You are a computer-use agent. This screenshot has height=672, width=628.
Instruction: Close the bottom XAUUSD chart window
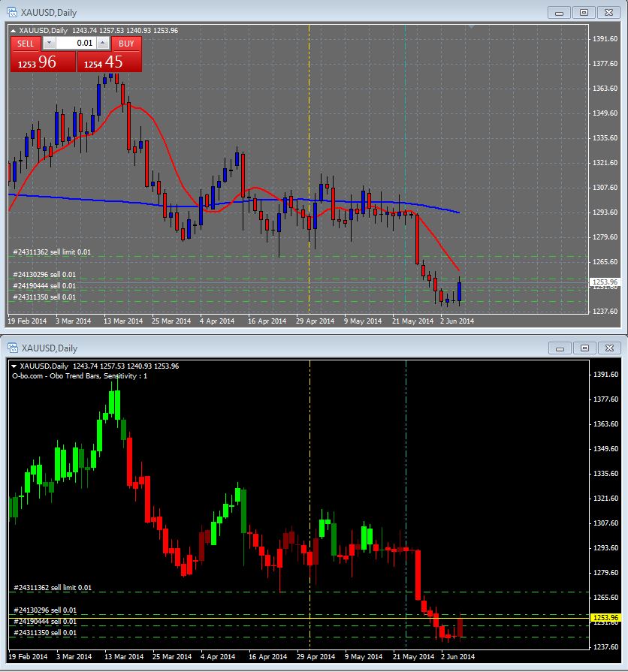(x=609, y=348)
